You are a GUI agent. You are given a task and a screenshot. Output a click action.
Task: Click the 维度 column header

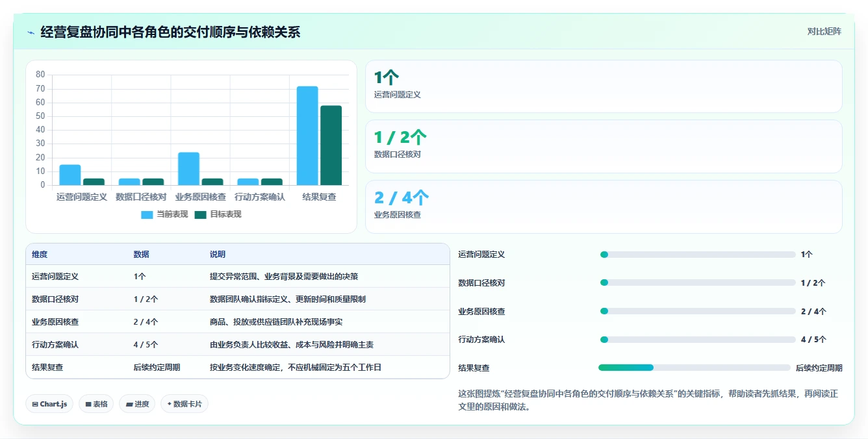click(40, 255)
